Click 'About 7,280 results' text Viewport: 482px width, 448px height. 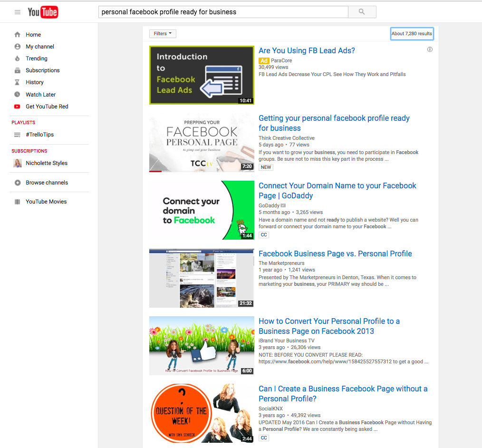[412, 33]
